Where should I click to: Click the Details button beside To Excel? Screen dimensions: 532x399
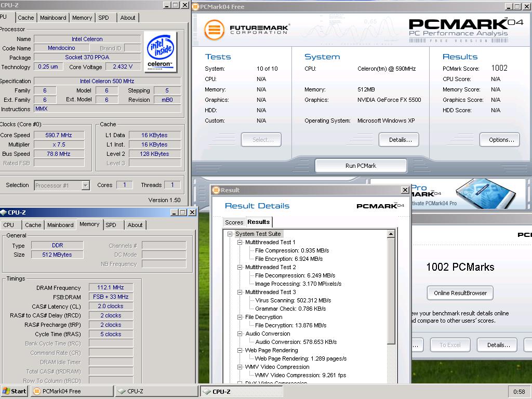[497, 345]
